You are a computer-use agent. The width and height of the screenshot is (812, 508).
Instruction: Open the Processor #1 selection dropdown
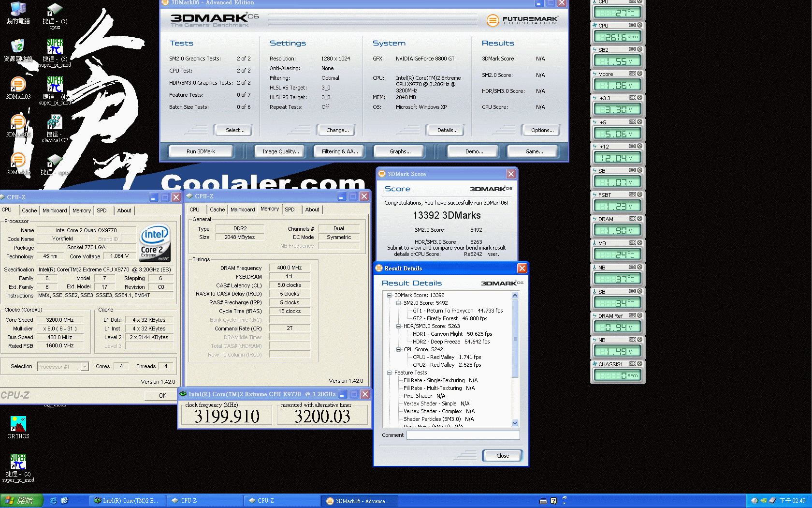tap(85, 367)
